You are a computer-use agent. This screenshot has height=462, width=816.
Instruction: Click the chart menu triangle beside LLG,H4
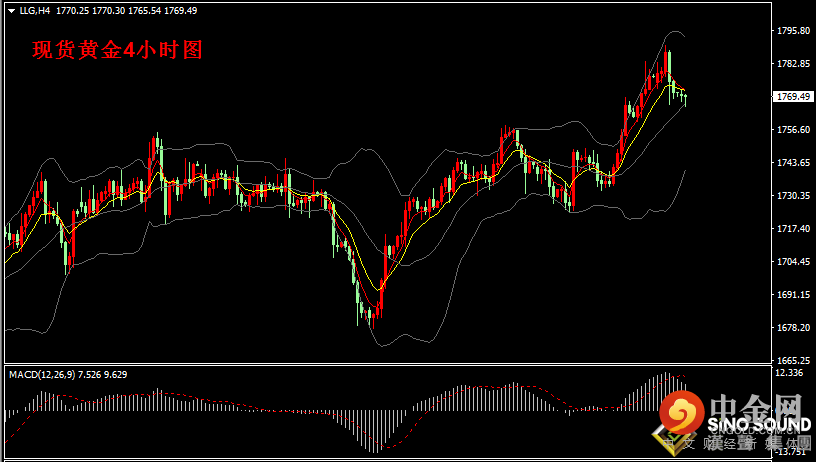[x=11, y=11]
